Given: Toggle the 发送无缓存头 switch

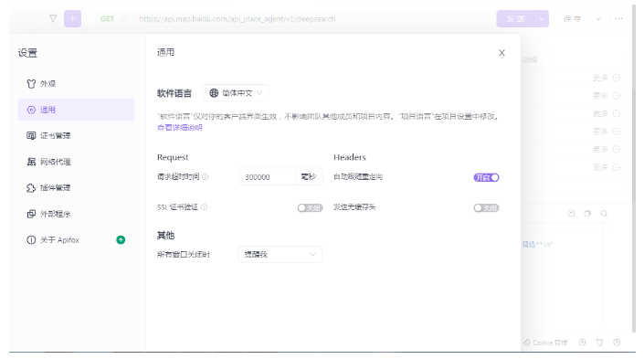Looking at the screenshot, I should pos(486,208).
